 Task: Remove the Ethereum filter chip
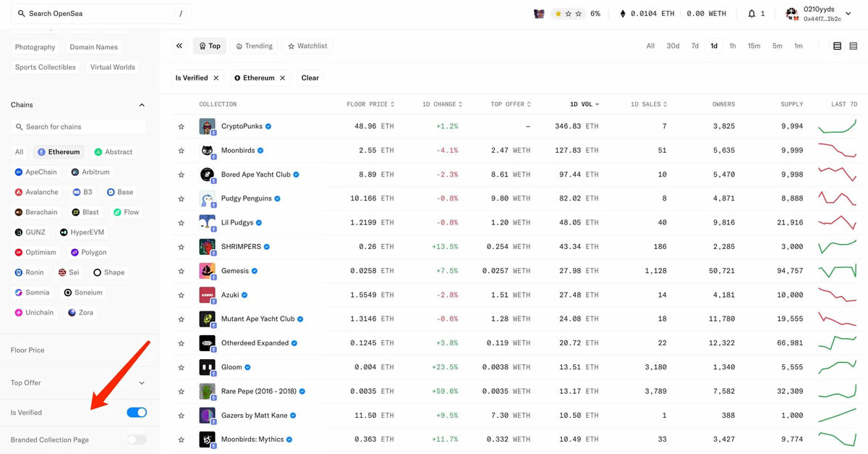(x=282, y=77)
